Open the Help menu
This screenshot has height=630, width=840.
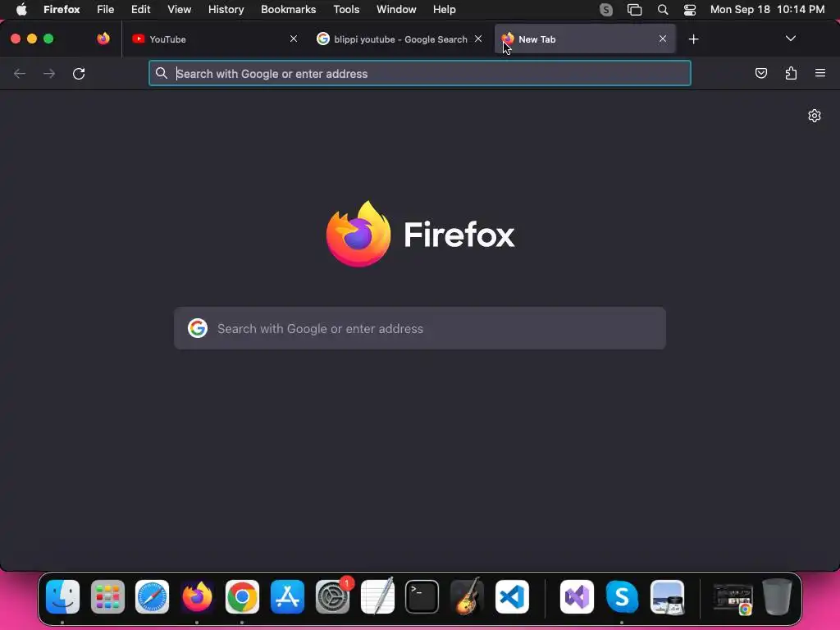point(445,10)
